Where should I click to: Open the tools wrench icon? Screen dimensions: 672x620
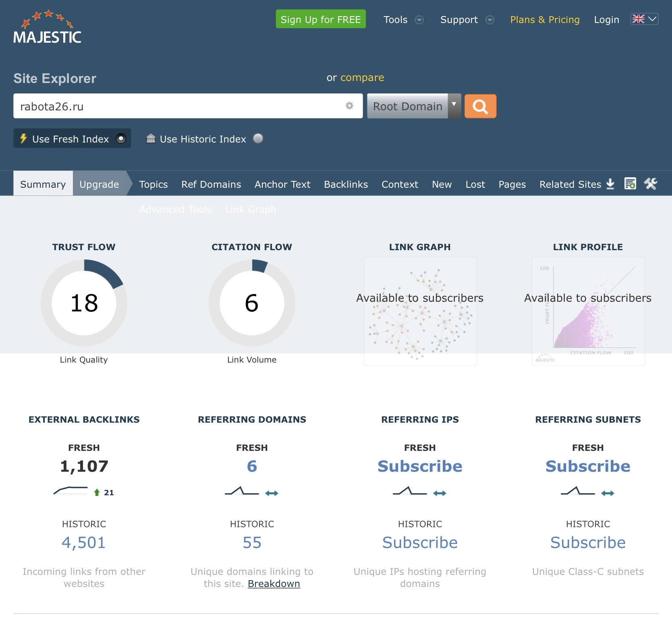click(650, 184)
